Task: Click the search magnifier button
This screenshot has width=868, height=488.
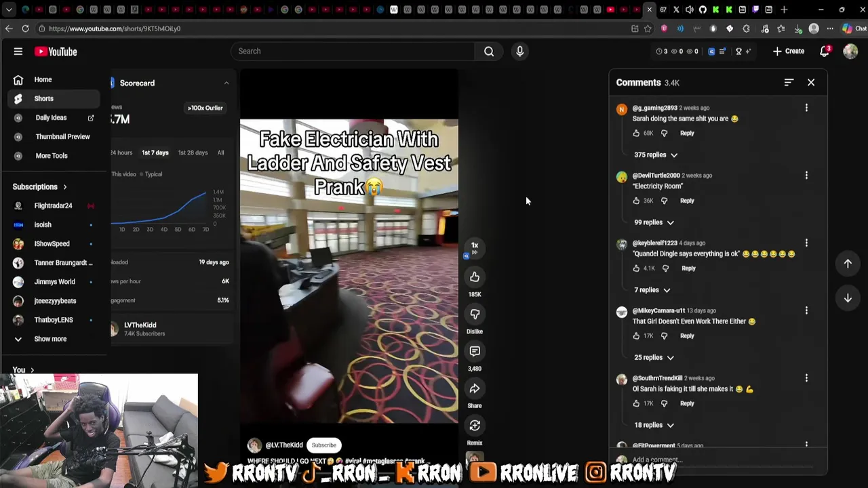Action: click(x=489, y=52)
